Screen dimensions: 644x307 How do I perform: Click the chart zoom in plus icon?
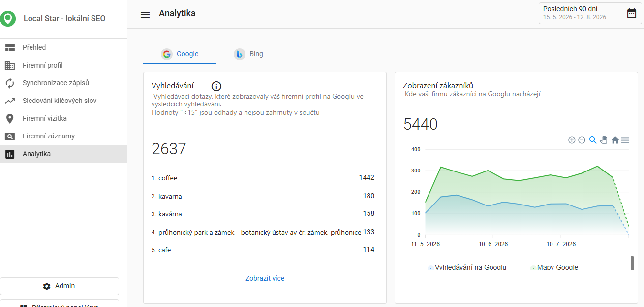coord(572,140)
